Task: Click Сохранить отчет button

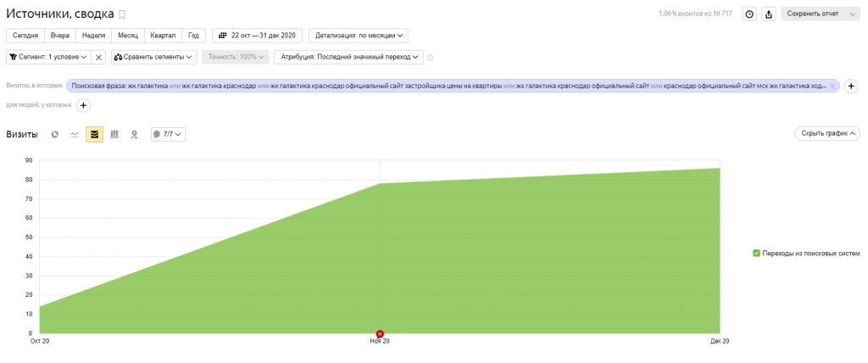Action: 812,14
